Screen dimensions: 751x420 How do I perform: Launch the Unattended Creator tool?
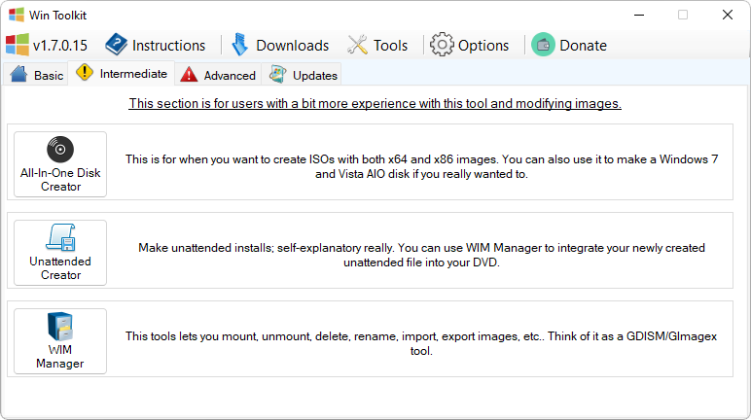(x=60, y=253)
